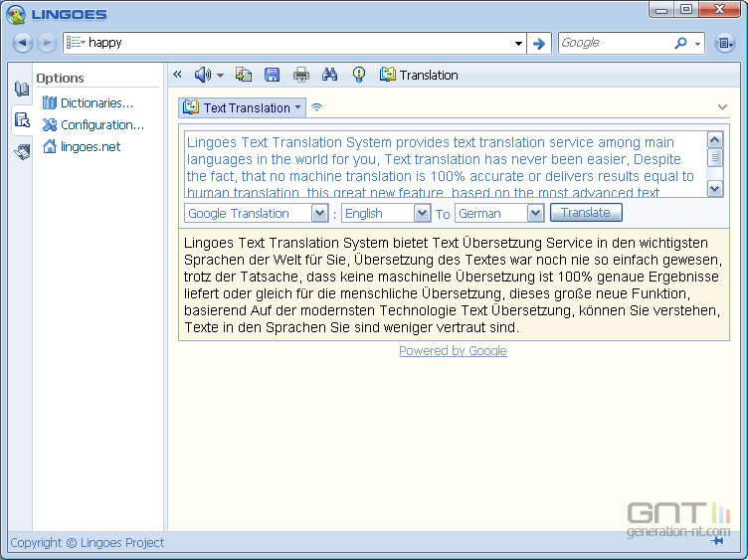
Task: Click the Lingoes parrot logo icon
Action: point(15,14)
